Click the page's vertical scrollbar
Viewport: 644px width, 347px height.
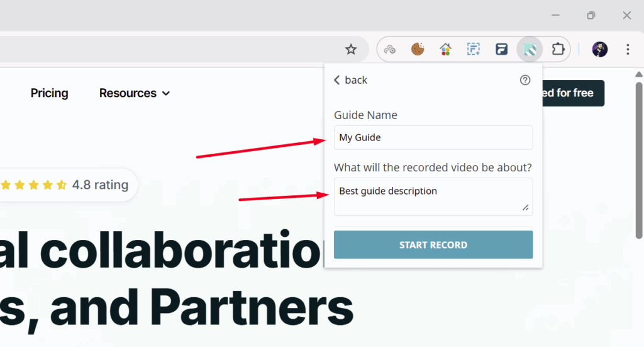[638, 157]
